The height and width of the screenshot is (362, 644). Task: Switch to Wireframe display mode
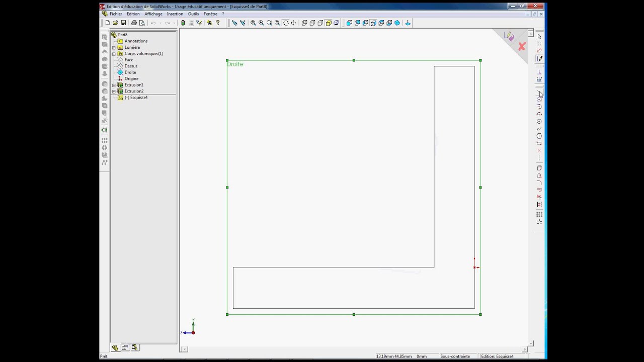304,23
